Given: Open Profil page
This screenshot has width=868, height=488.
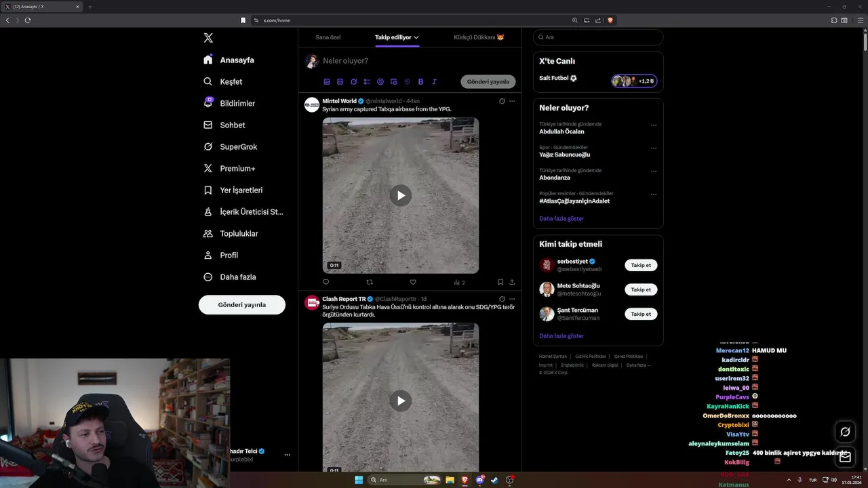Looking at the screenshot, I should (x=221, y=255).
